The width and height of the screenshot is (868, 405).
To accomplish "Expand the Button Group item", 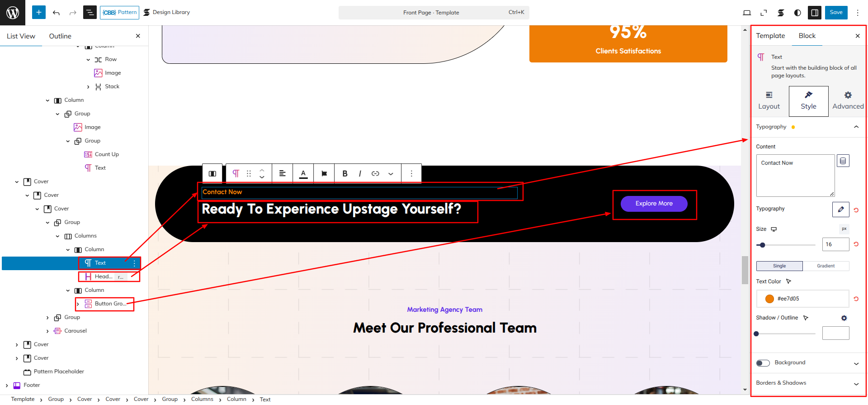I will tap(78, 304).
